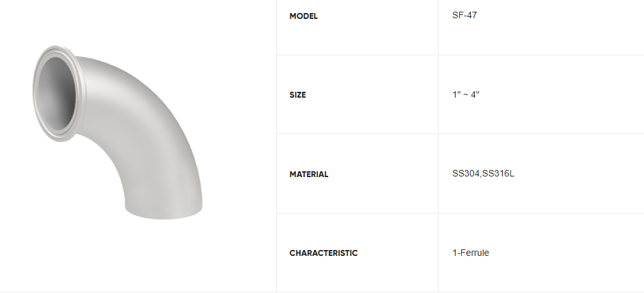Select the MODEL row label

click(303, 16)
